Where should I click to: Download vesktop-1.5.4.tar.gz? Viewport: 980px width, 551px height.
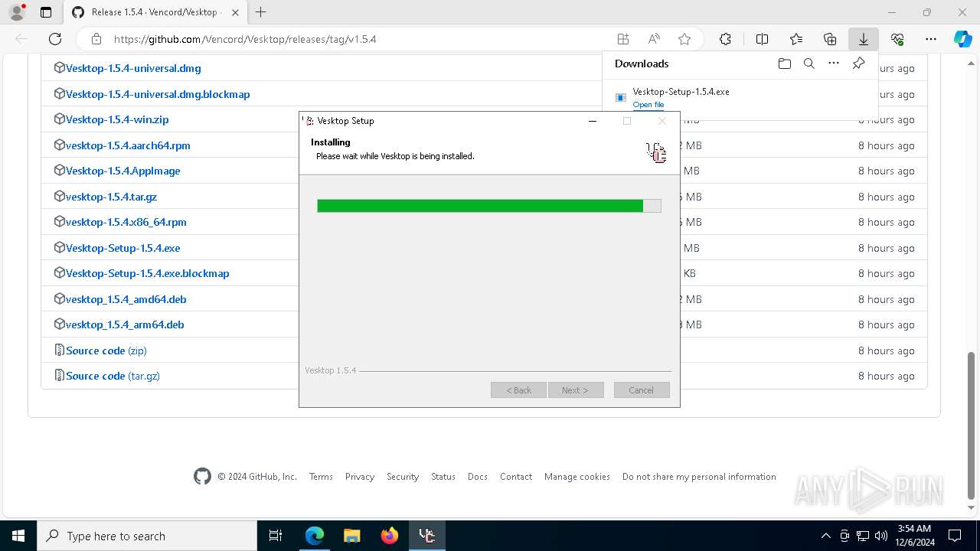(111, 197)
